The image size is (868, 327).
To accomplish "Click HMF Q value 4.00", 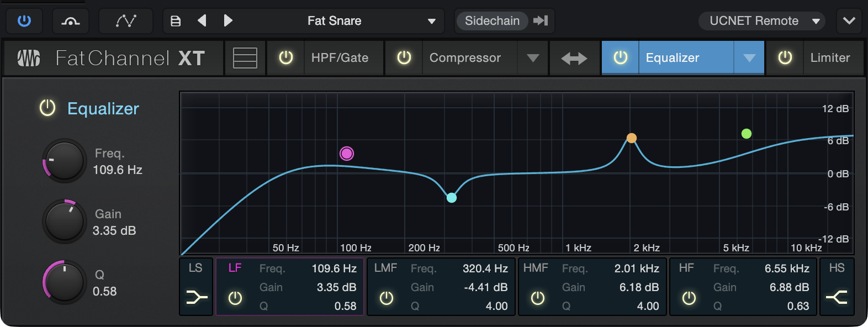I will (648, 306).
